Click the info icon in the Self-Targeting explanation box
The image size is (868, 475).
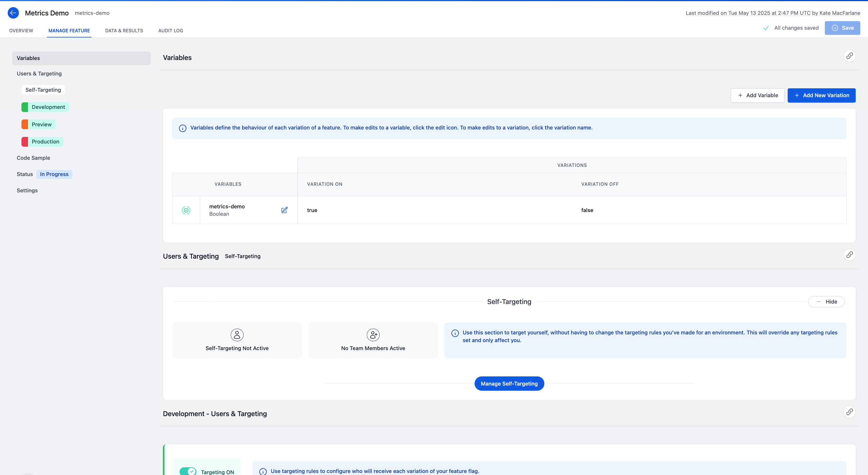click(455, 333)
